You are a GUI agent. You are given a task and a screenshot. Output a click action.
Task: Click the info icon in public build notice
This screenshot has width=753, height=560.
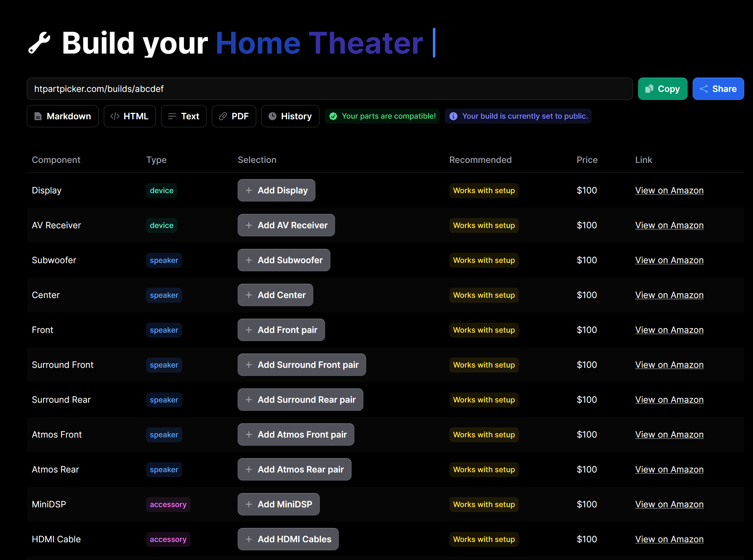coord(453,116)
